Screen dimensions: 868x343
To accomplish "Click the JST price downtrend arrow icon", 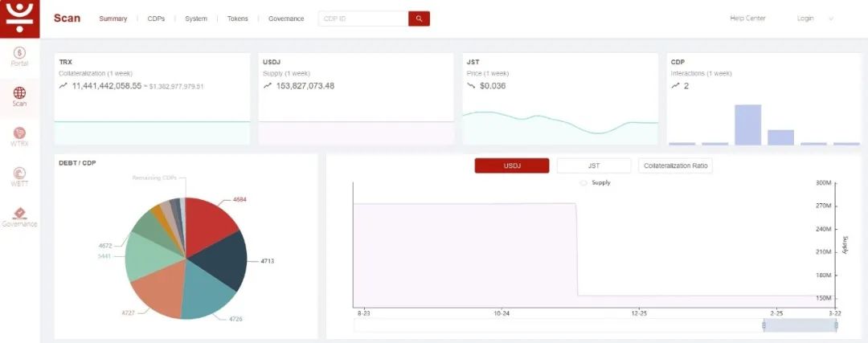I will click(x=471, y=86).
